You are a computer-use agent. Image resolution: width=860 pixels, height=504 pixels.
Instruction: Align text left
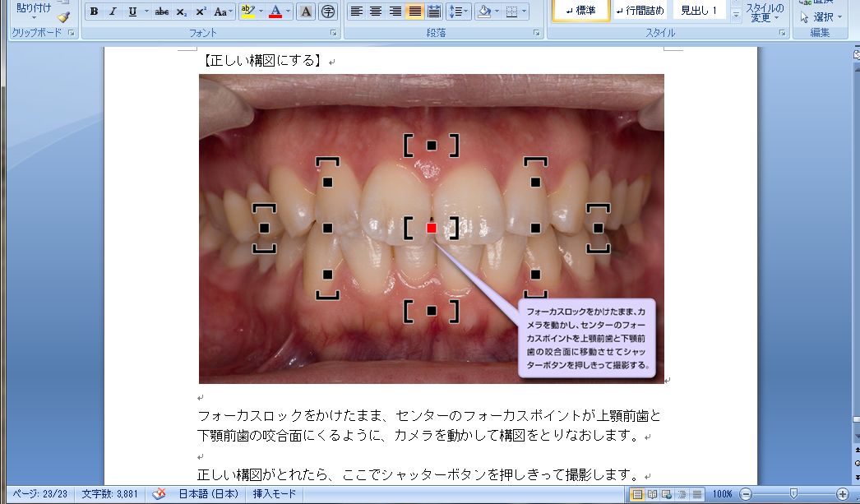(x=357, y=12)
